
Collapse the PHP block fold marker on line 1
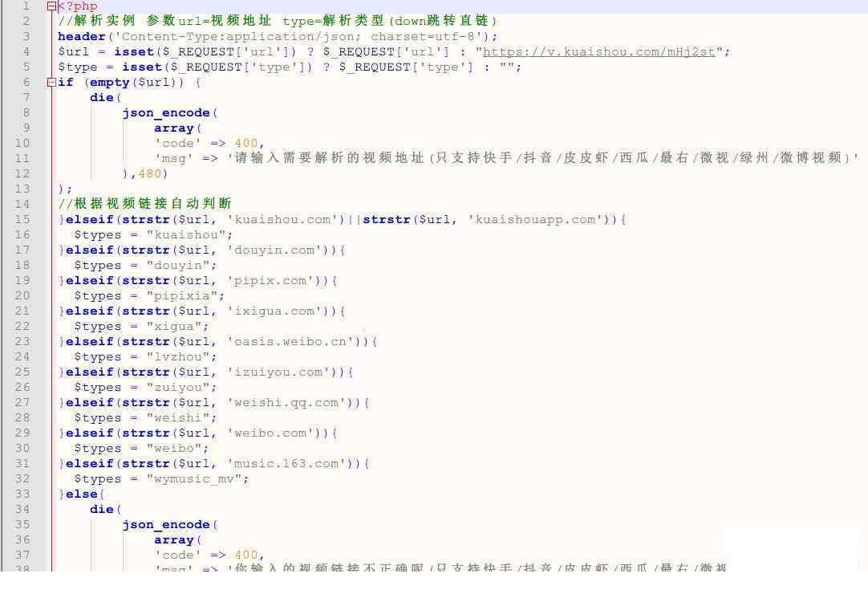tap(51, 6)
